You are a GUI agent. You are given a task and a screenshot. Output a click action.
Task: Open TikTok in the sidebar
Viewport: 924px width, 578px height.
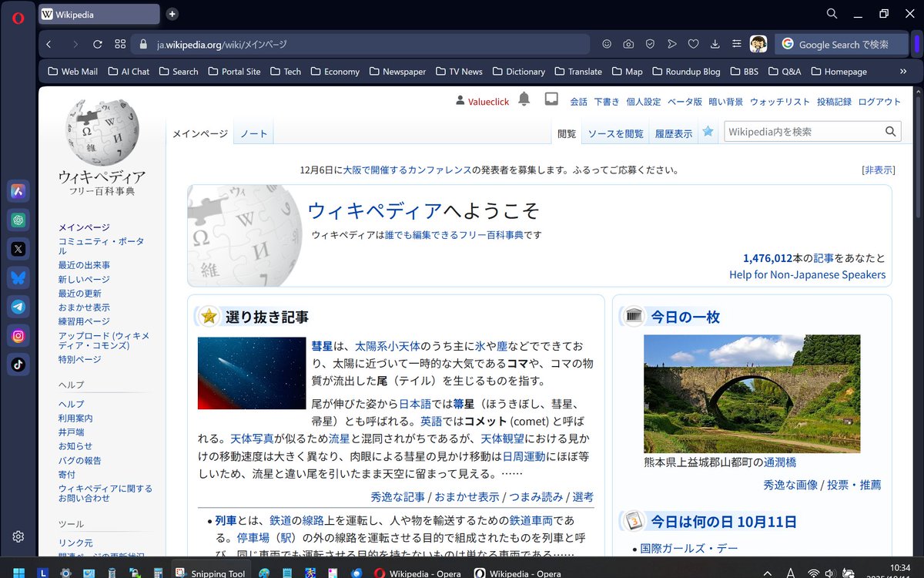click(x=18, y=365)
